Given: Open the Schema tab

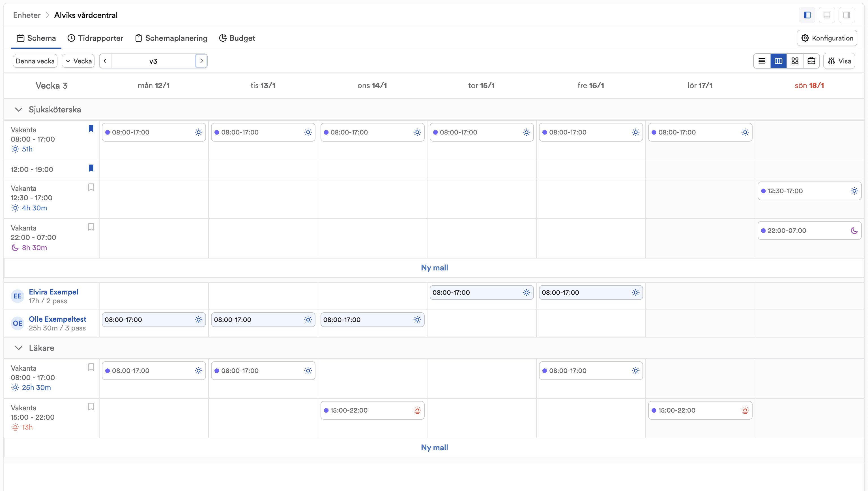Looking at the screenshot, I should pyautogui.click(x=36, y=38).
